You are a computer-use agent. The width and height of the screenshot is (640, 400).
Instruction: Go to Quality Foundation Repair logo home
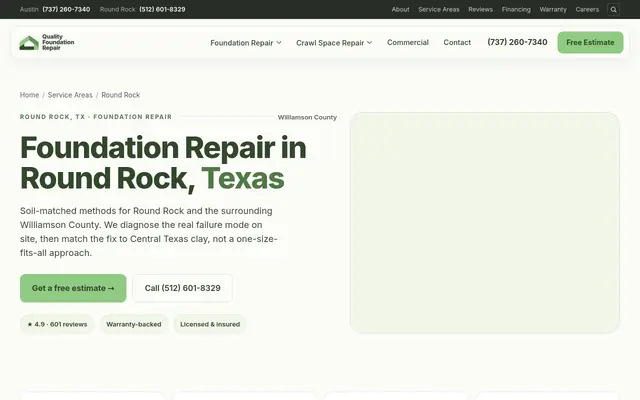47,42
